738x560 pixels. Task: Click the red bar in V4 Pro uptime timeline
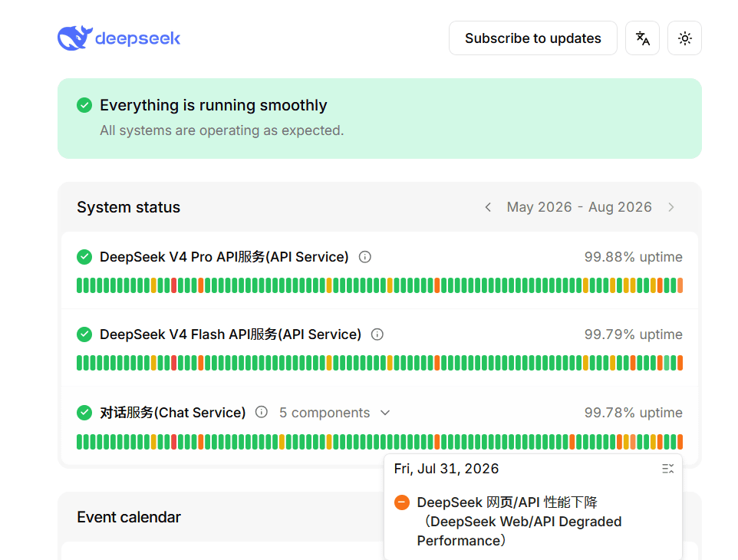tap(174, 285)
